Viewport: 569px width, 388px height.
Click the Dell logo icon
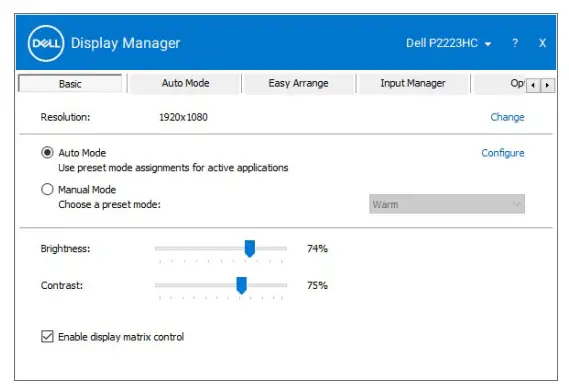pyautogui.click(x=46, y=43)
